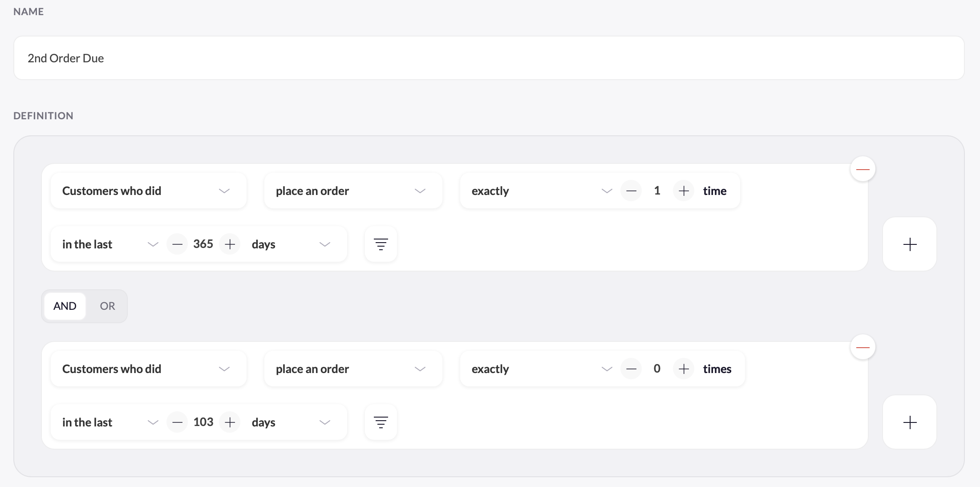The width and height of the screenshot is (980, 487).
Task: Open the 'in the last' dropdown for 103 days
Action: 110,422
